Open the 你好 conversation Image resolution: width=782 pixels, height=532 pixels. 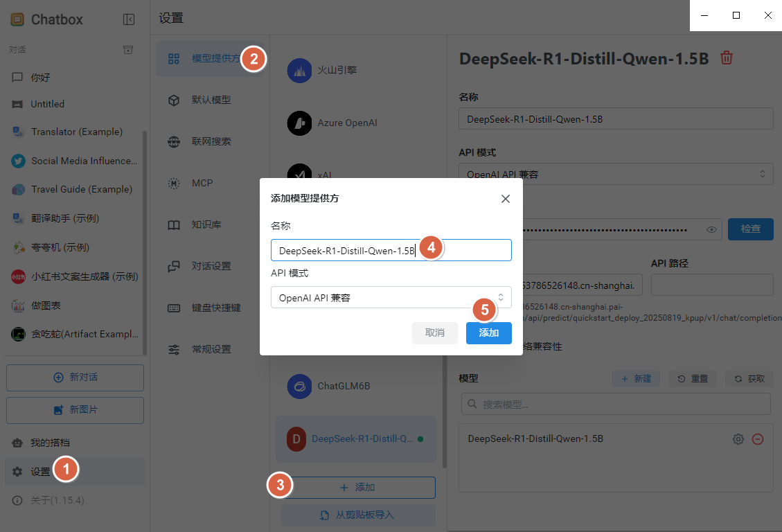75,78
